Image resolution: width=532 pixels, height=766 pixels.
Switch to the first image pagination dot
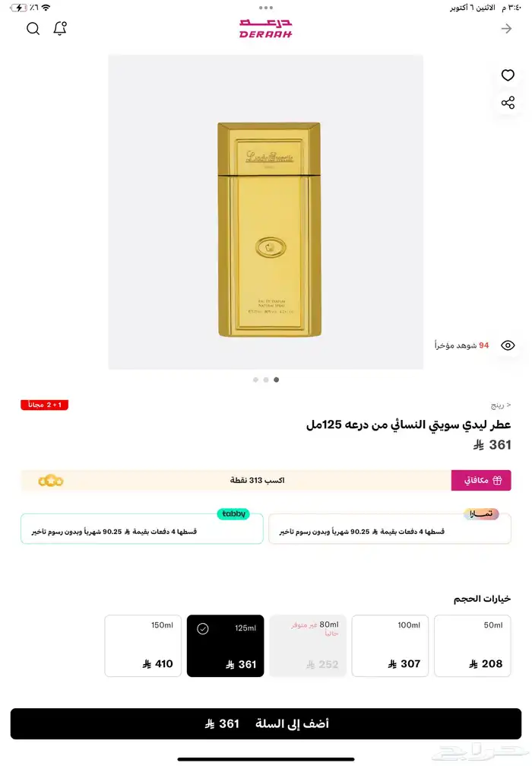255,380
